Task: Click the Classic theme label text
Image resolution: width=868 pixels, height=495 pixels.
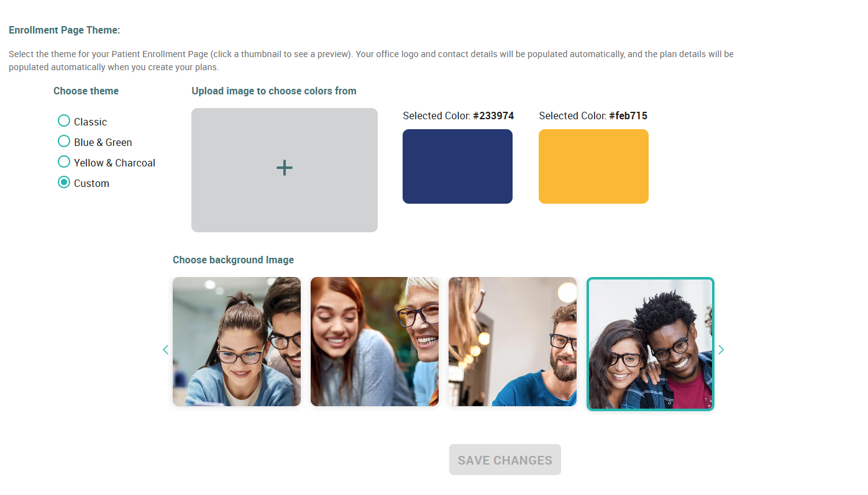Action: [x=91, y=122]
